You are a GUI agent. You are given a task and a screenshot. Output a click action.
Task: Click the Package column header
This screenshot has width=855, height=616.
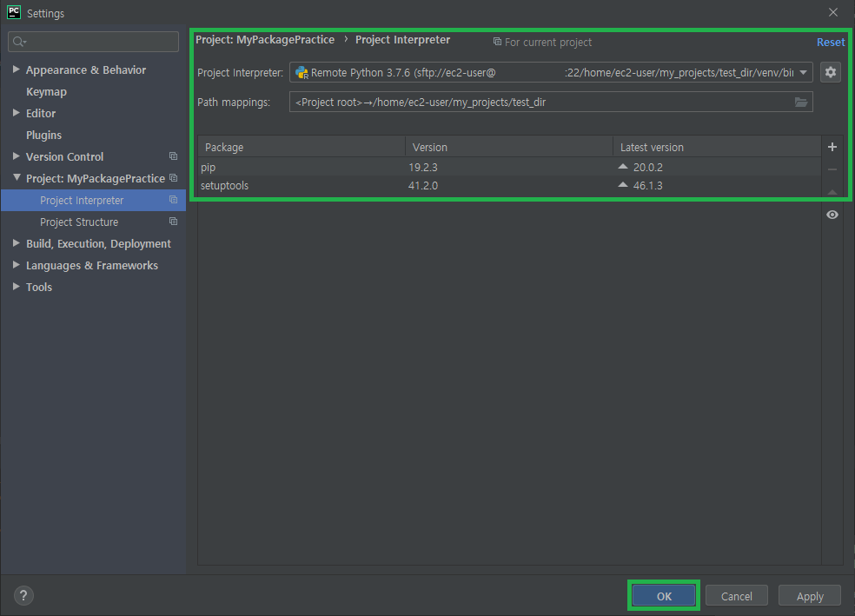tap(302, 147)
